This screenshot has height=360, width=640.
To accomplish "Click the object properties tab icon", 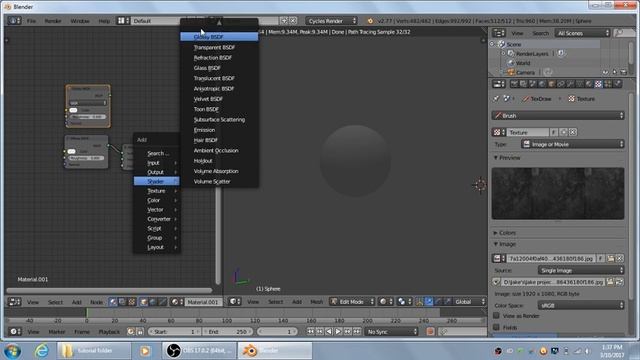I will 551,84.
